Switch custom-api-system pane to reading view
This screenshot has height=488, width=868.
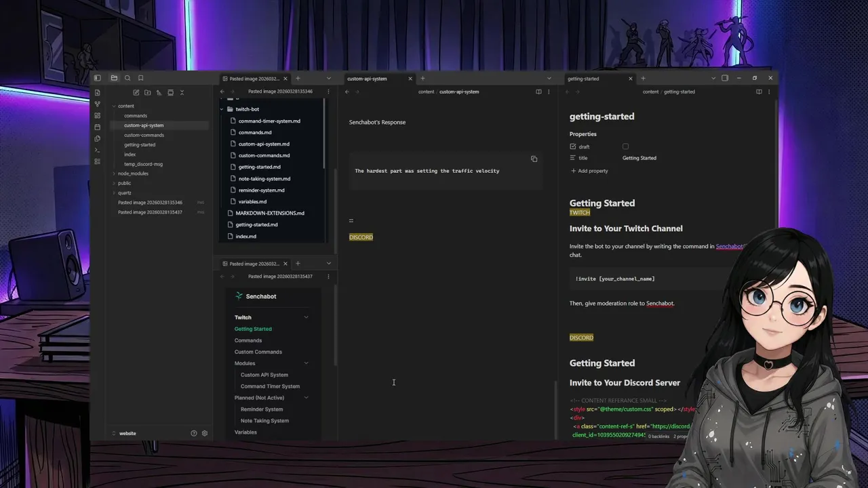pyautogui.click(x=538, y=91)
